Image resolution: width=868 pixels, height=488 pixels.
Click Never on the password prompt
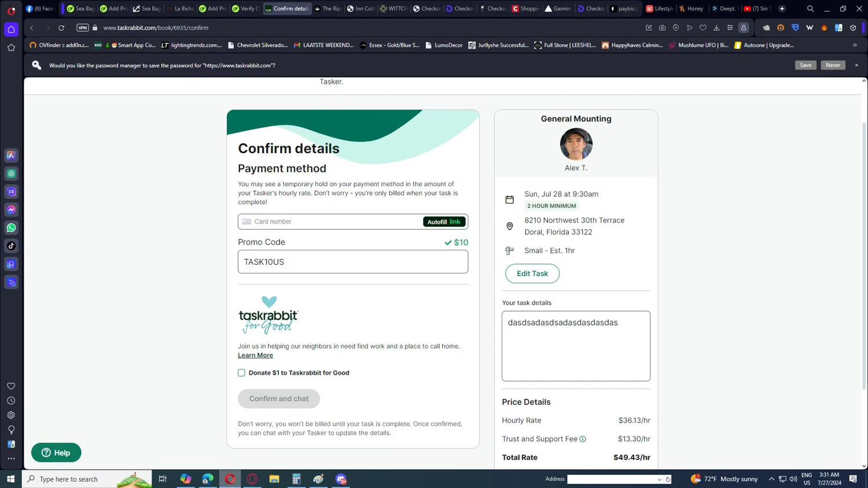tap(833, 65)
